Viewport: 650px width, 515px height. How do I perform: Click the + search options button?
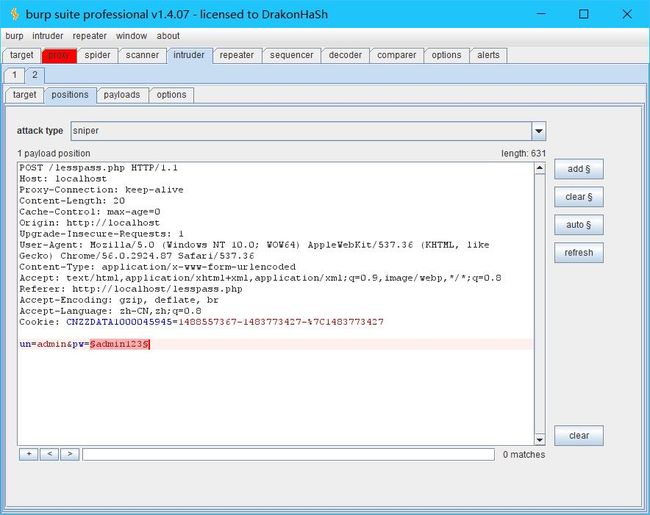pyautogui.click(x=29, y=454)
